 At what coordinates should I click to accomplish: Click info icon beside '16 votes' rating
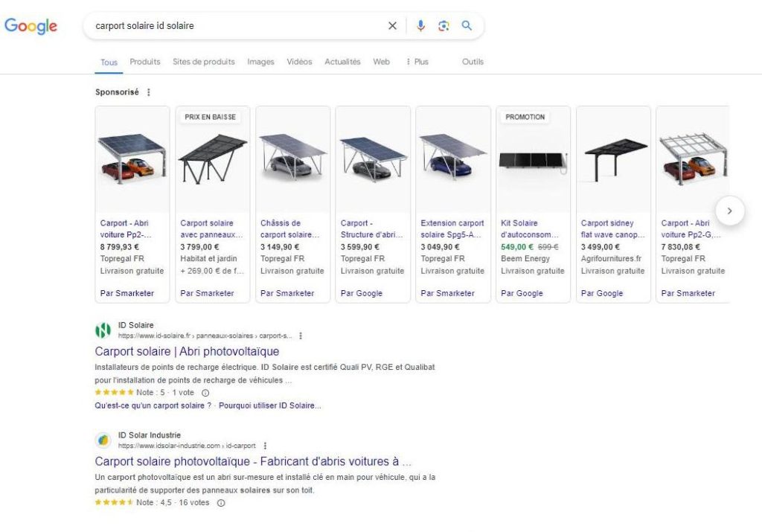(221, 503)
